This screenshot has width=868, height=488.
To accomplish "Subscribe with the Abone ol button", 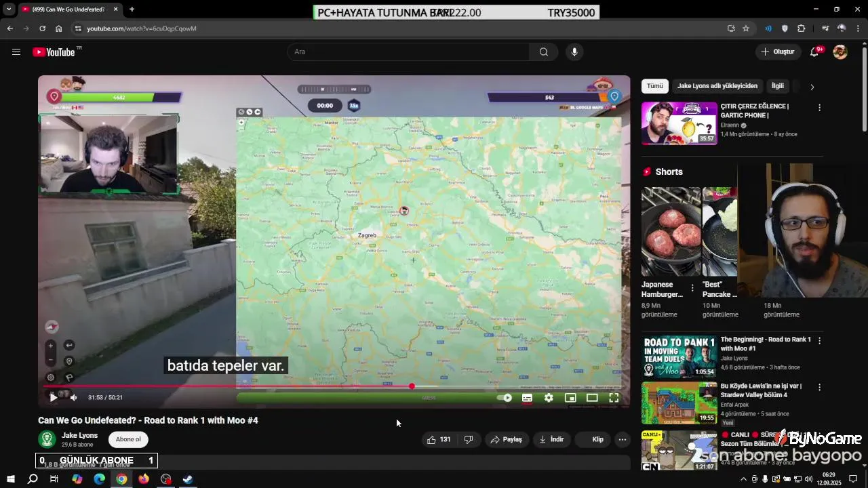I will point(128,439).
